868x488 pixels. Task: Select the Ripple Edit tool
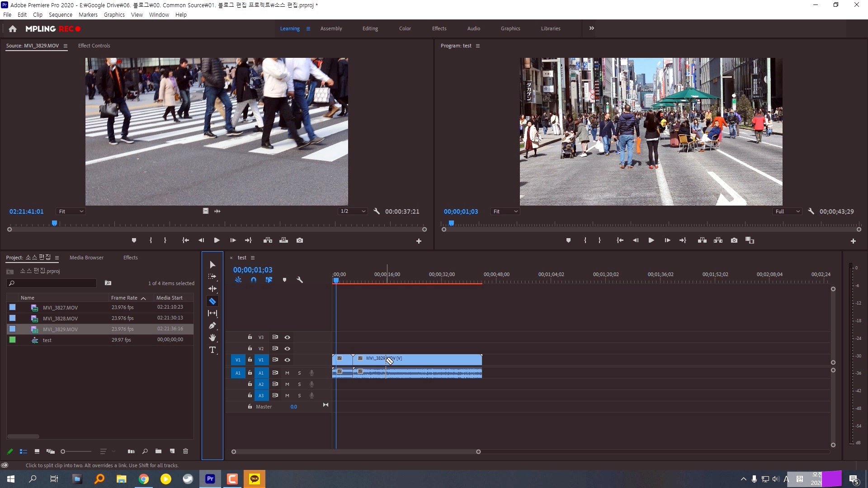[x=212, y=289]
